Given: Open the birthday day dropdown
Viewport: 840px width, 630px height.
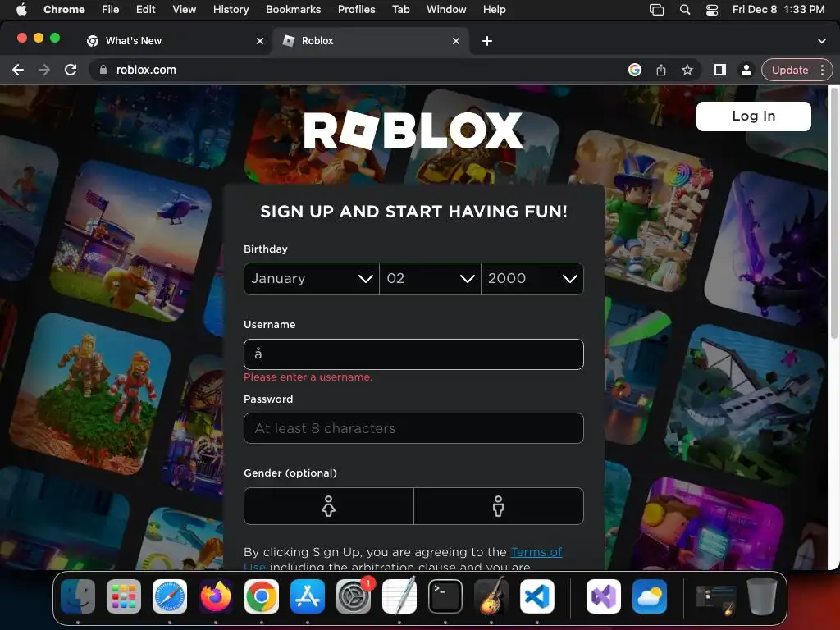Looking at the screenshot, I should pos(430,279).
